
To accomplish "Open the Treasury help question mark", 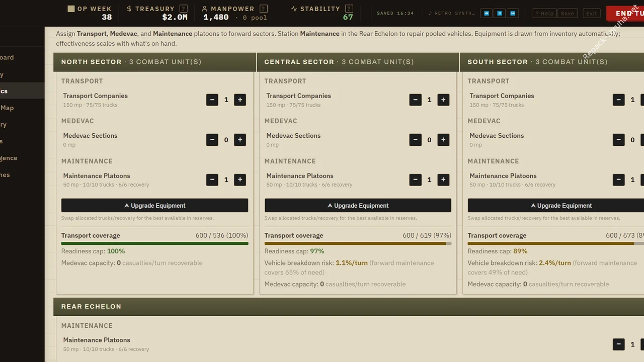I will 184,9.
